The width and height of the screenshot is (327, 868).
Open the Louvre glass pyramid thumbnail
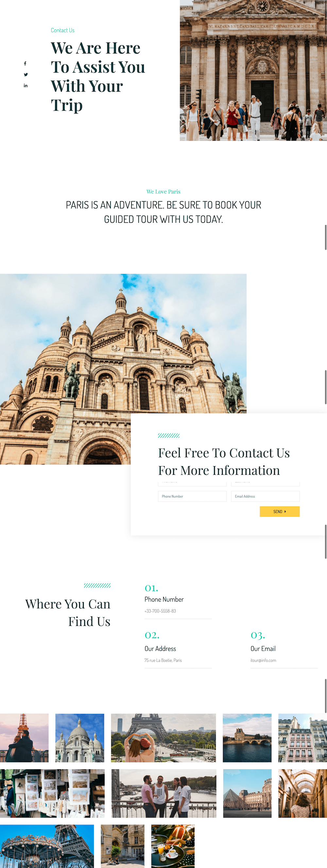click(247, 793)
